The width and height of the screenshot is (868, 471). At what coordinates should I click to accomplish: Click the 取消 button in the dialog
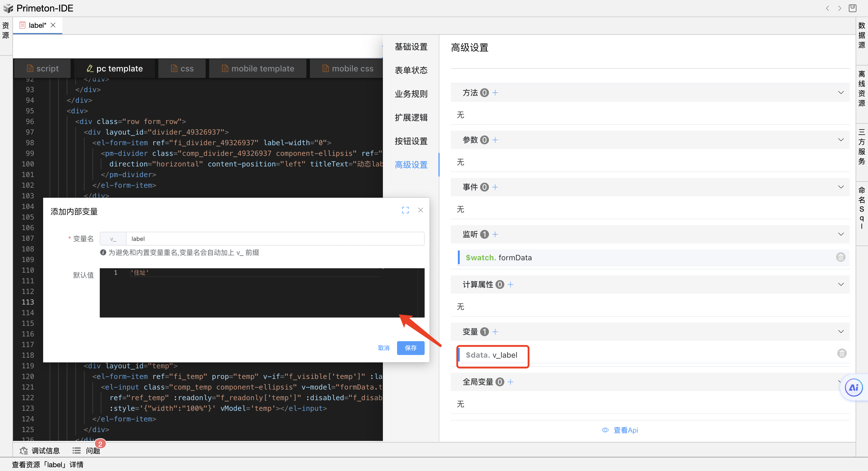(383, 348)
